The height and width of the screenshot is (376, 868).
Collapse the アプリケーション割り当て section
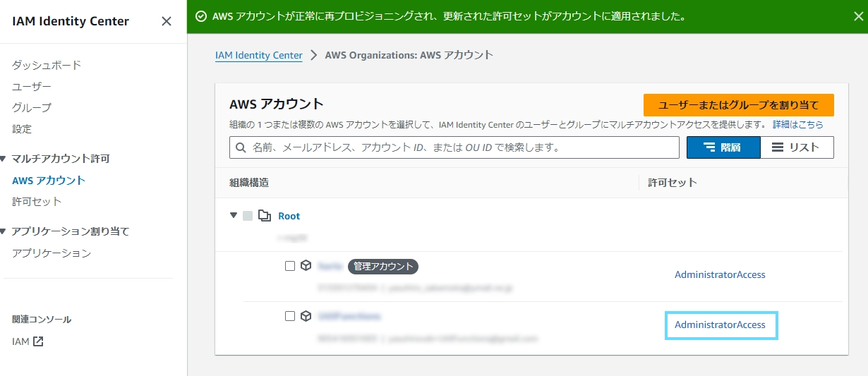pos(4,231)
